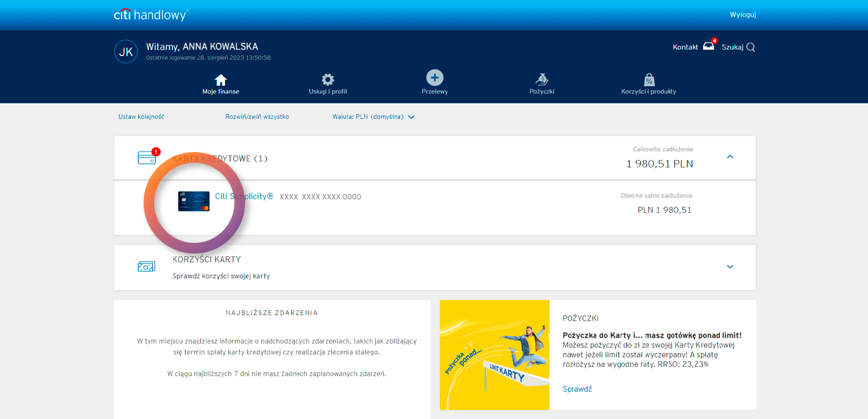
Task: Click the Sprawdź link under Pożyczki
Action: pos(577,389)
